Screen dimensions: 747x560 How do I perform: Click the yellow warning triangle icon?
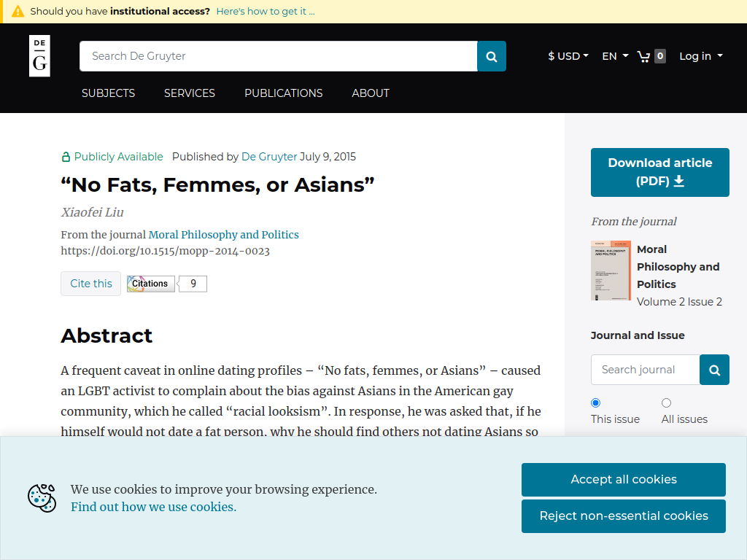pos(18,12)
